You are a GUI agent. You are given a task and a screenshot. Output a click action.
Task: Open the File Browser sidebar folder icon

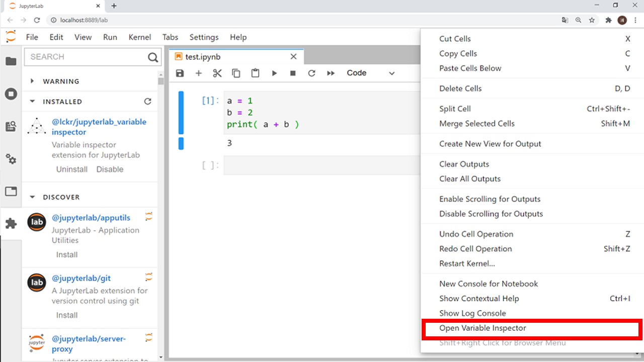[11, 61]
